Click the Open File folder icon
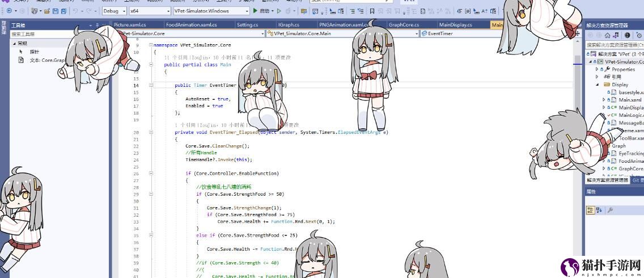This screenshot has width=644, height=278. click(x=47, y=11)
